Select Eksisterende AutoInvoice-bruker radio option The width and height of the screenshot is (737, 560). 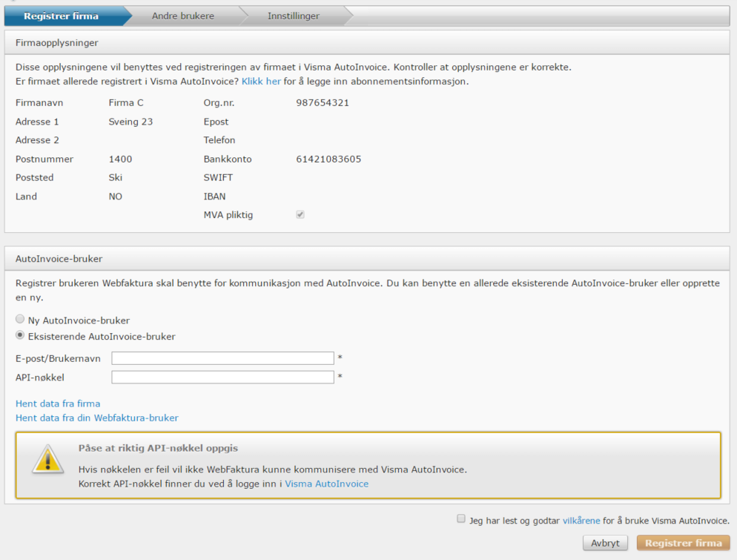(20, 335)
